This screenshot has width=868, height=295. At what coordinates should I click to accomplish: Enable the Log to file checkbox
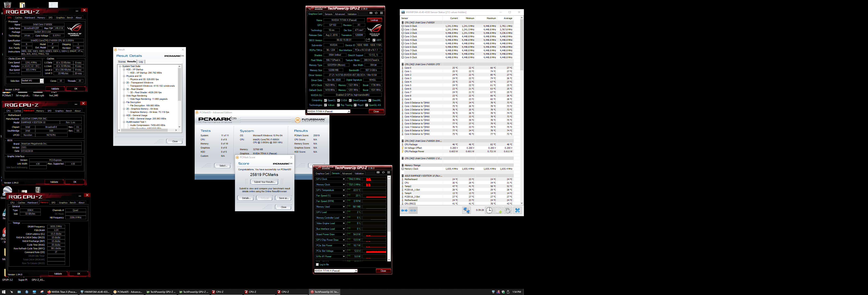click(317, 264)
